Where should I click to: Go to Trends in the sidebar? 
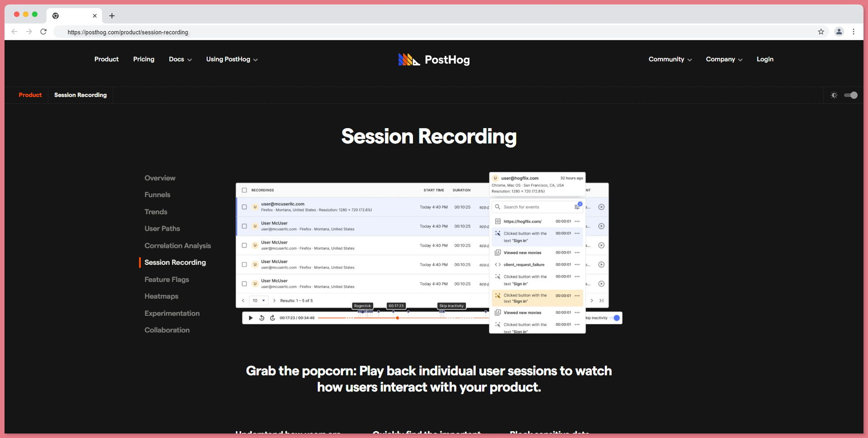[156, 212]
